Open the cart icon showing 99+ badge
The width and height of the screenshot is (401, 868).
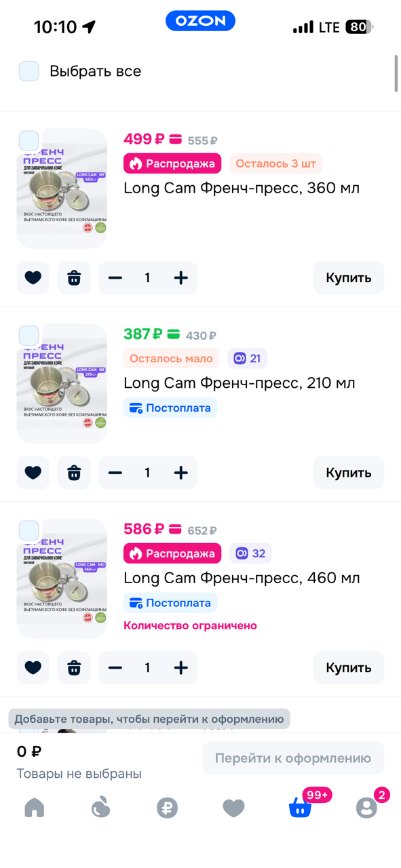pyautogui.click(x=300, y=808)
